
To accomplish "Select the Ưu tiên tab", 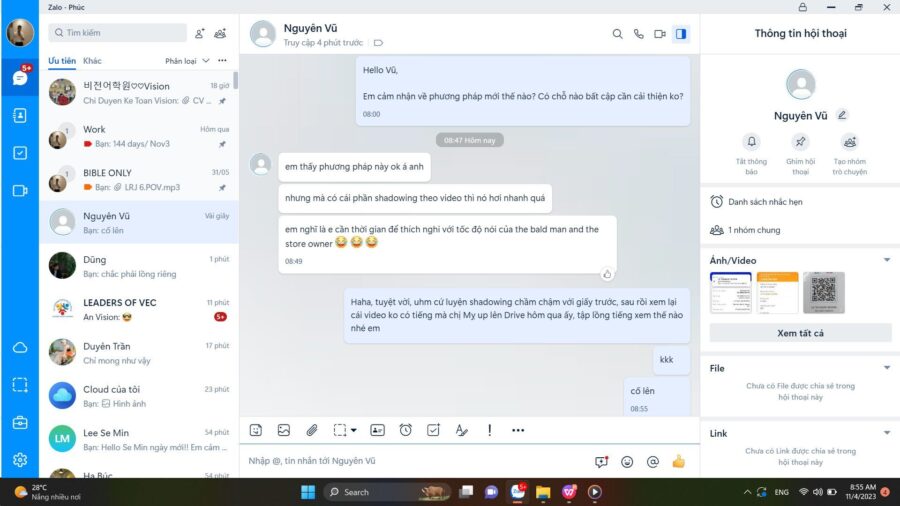I will click(62, 61).
